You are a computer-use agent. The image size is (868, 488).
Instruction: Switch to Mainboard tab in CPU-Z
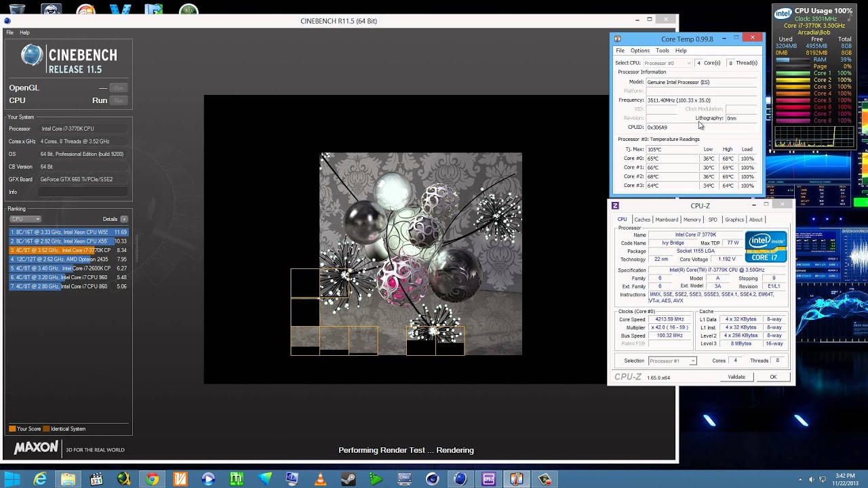667,220
